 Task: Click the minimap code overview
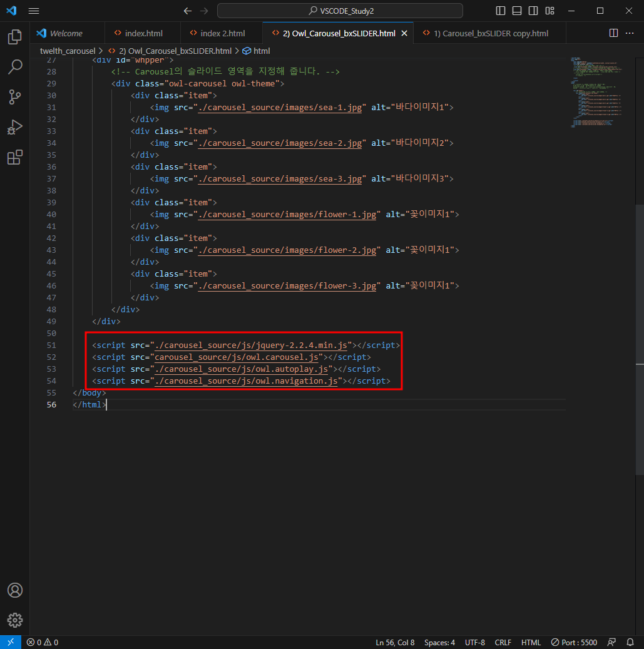[596, 93]
